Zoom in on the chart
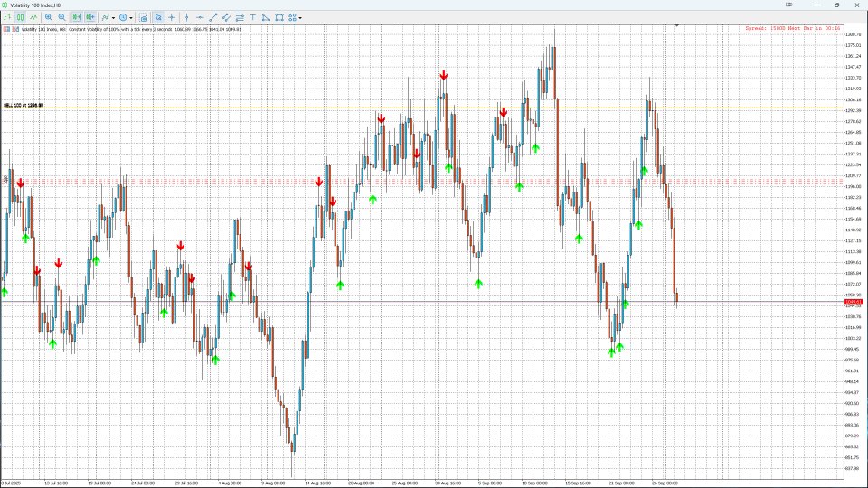The height and width of the screenshot is (488, 868). (x=49, y=17)
